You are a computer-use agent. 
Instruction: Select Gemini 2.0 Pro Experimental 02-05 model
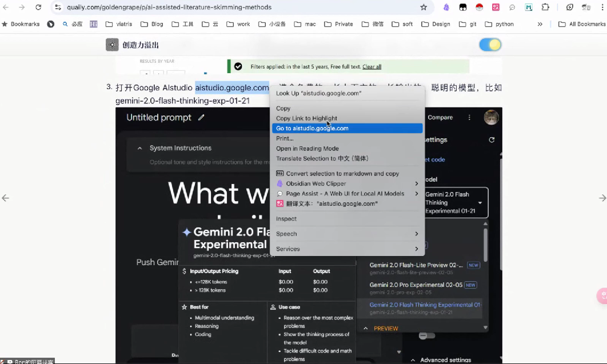click(x=420, y=288)
